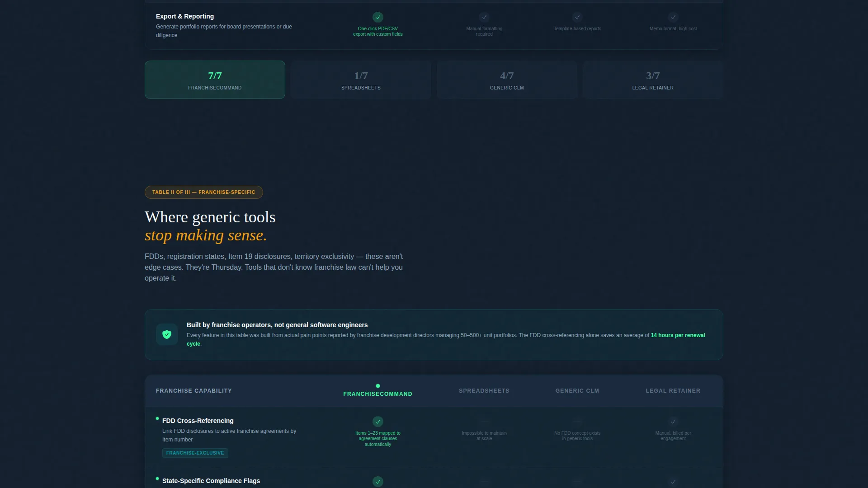Click the '14 hours per renewal cycle' highlight

678,335
